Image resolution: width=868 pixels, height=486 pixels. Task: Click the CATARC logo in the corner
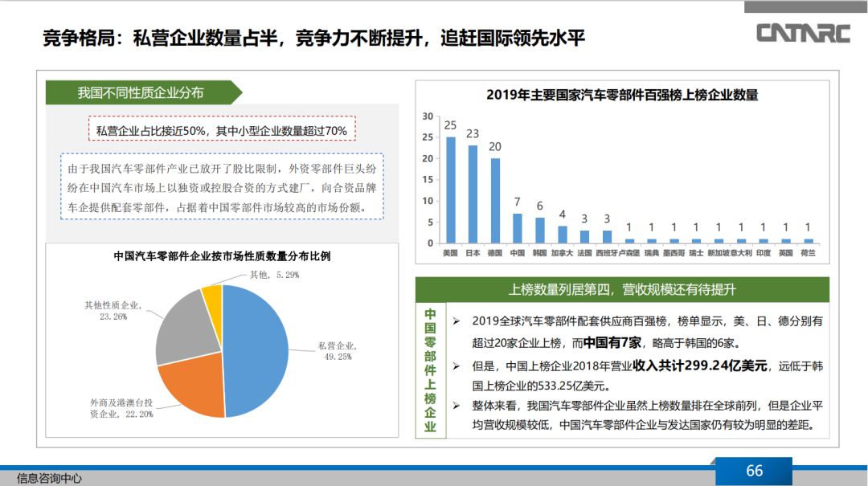click(x=803, y=33)
